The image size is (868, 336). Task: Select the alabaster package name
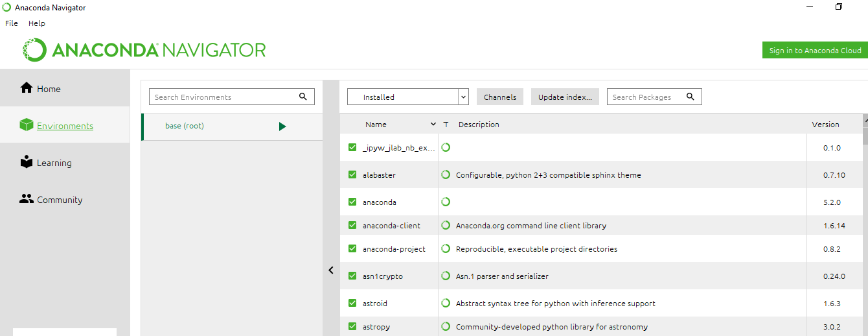[x=379, y=175]
